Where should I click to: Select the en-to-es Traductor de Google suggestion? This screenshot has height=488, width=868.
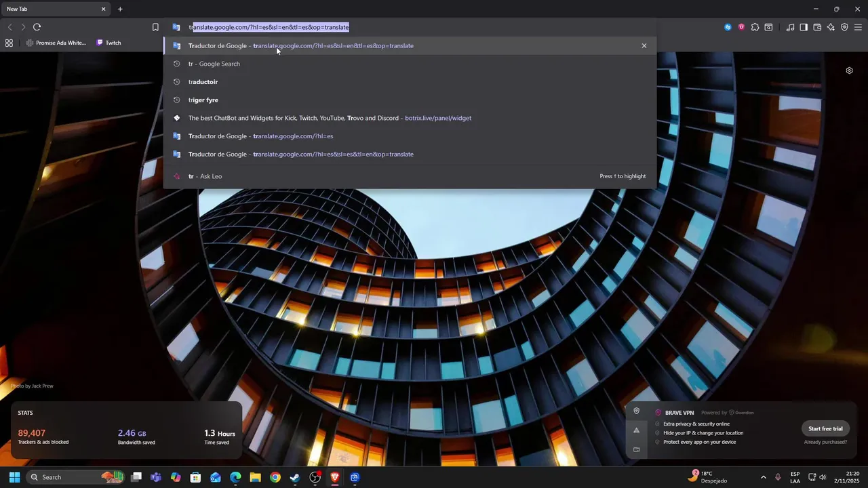pyautogui.click(x=410, y=45)
